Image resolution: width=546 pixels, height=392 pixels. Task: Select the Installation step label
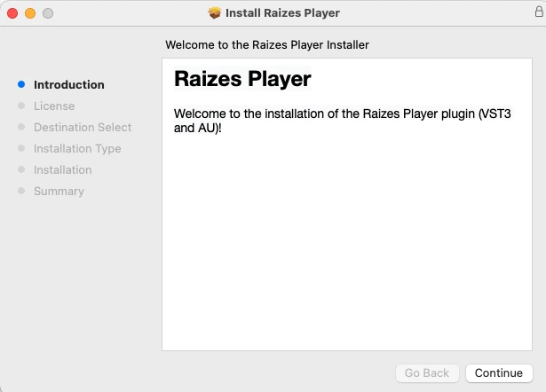pyautogui.click(x=63, y=169)
